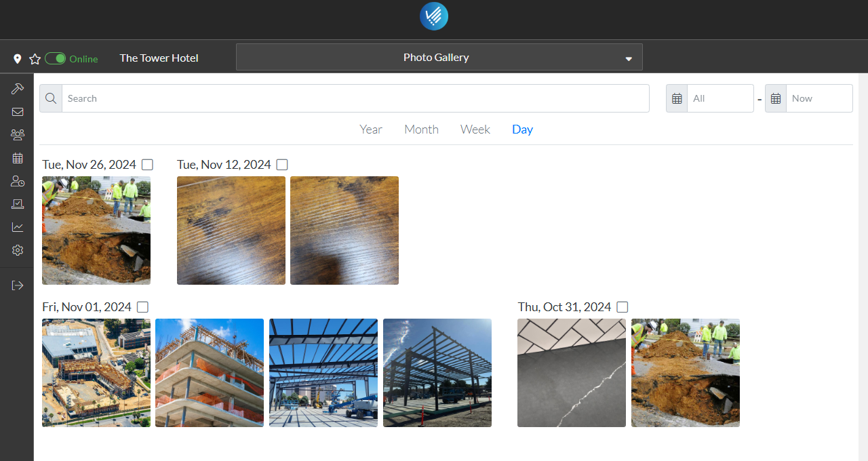Viewport: 868px width, 461px height.
Task: Open the concrete floors building photo
Action: coord(210,373)
